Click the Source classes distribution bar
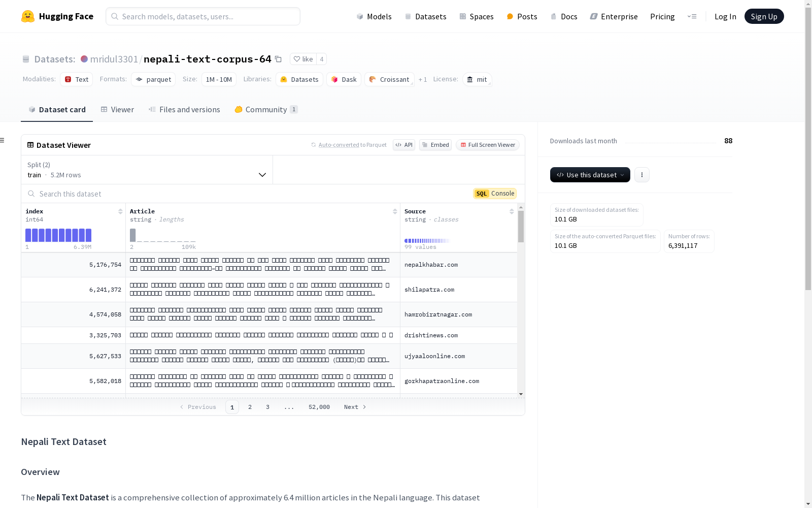812x508 pixels. (427, 241)
